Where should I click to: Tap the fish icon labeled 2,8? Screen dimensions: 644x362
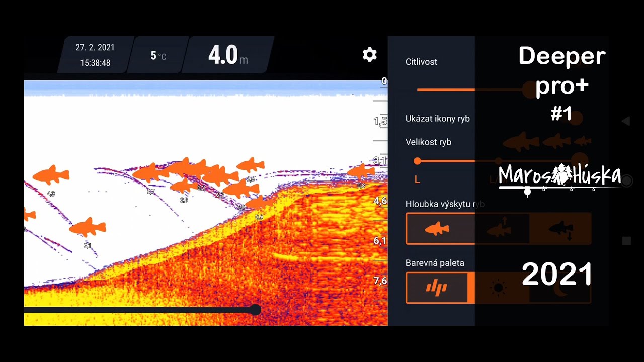pyautogui.click(x=184, y=186)
